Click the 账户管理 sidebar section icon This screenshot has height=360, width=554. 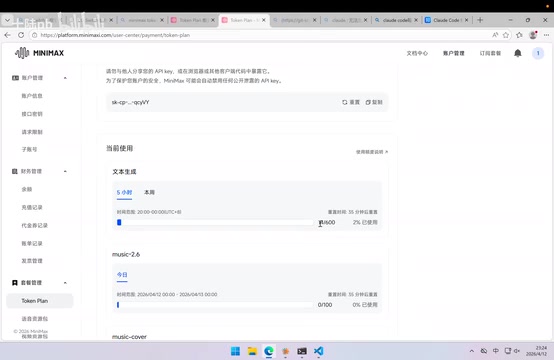15,78
